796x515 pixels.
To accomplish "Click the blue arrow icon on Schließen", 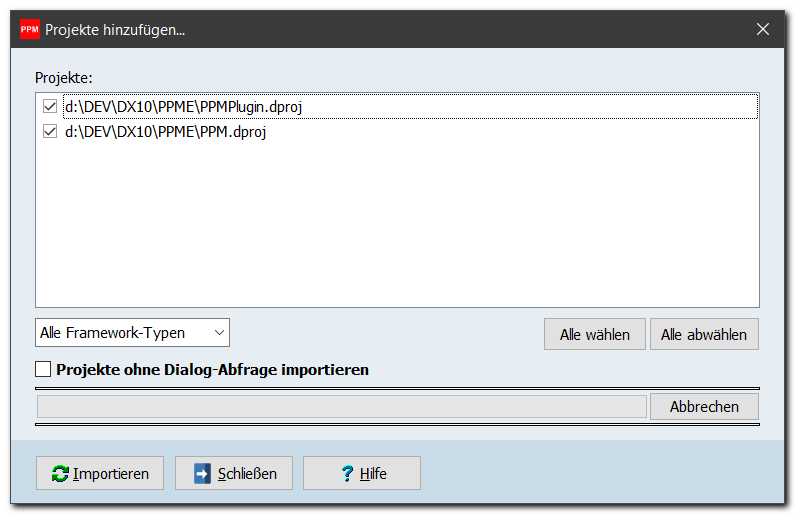I will 200,474.
